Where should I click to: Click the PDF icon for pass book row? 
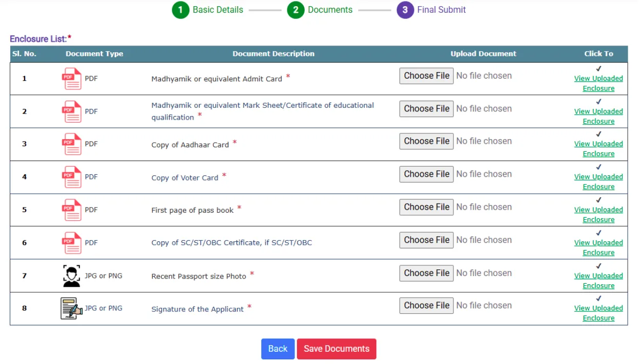tap(72, 210)
